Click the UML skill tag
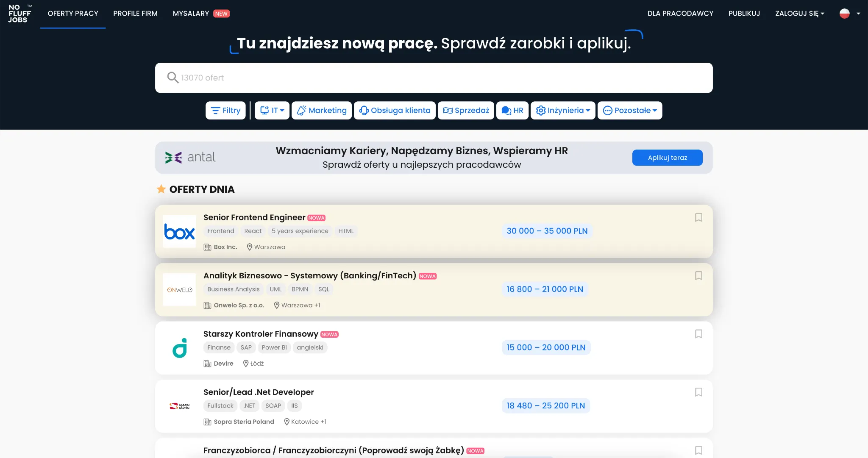Viewport: 868px width, 458px height. click(x=275, y=289)
